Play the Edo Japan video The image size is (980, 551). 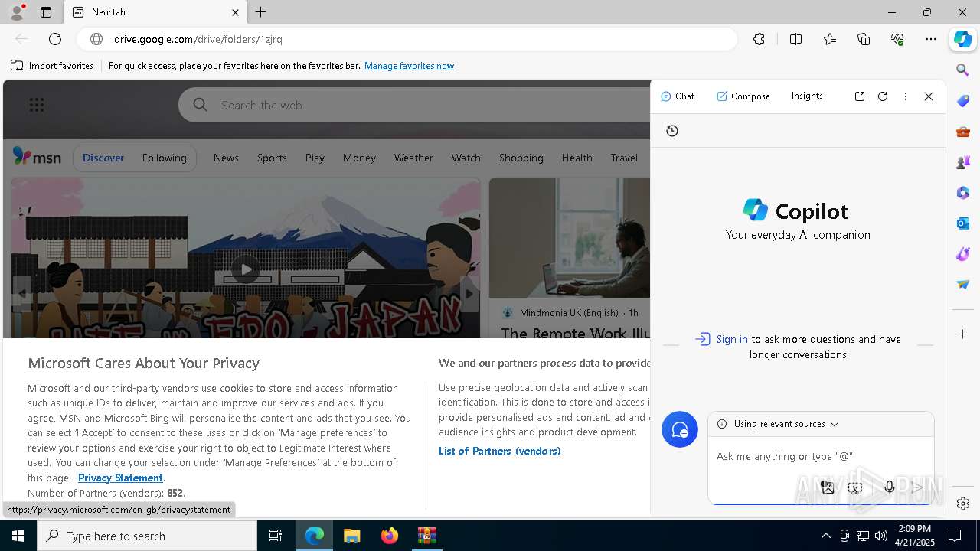(x=245, y=269)
